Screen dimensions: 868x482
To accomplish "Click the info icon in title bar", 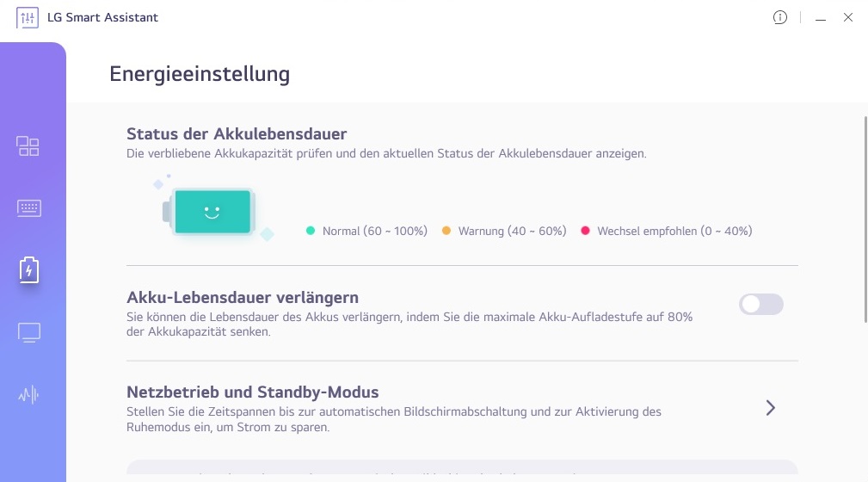I will tap(780, 17).
